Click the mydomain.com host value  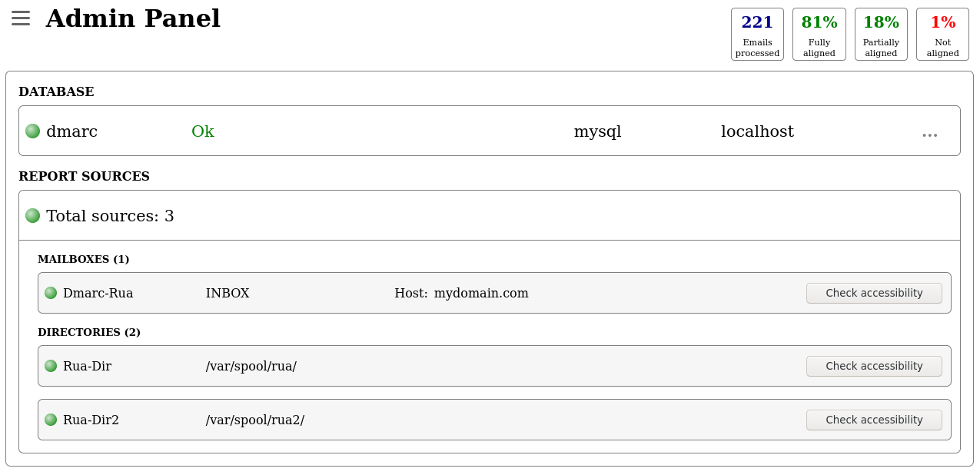[481, 293]
